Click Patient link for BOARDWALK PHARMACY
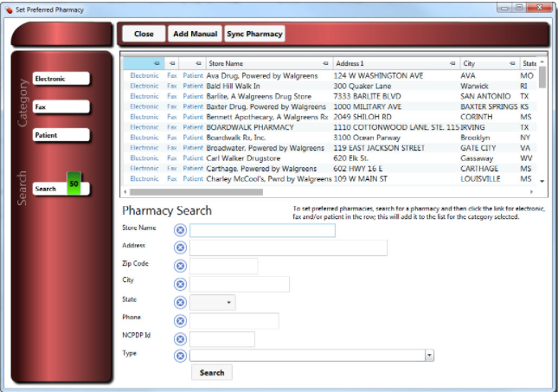 [x=193, y=127]
